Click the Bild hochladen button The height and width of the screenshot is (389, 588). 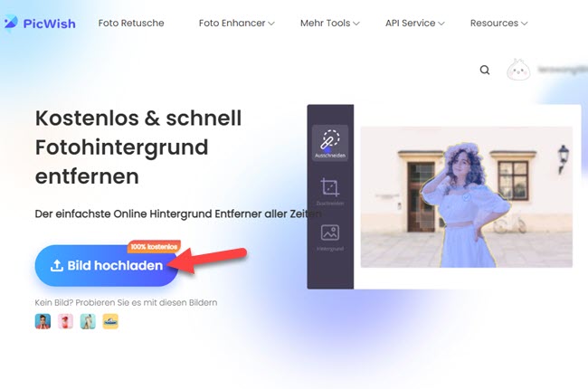click(x=107, y=266)
